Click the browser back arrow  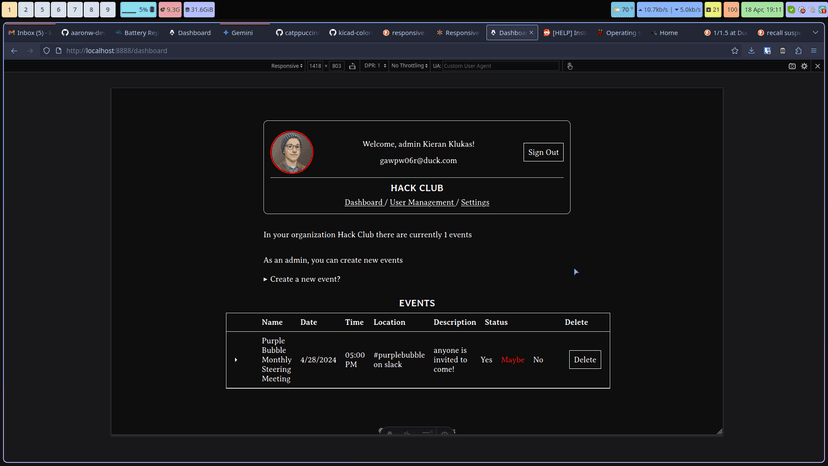(14, 50)
